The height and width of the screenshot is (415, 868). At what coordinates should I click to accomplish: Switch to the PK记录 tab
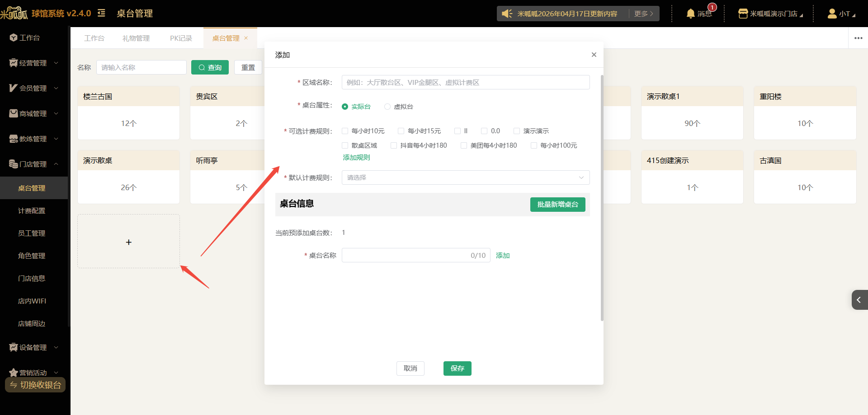point(181,38)
